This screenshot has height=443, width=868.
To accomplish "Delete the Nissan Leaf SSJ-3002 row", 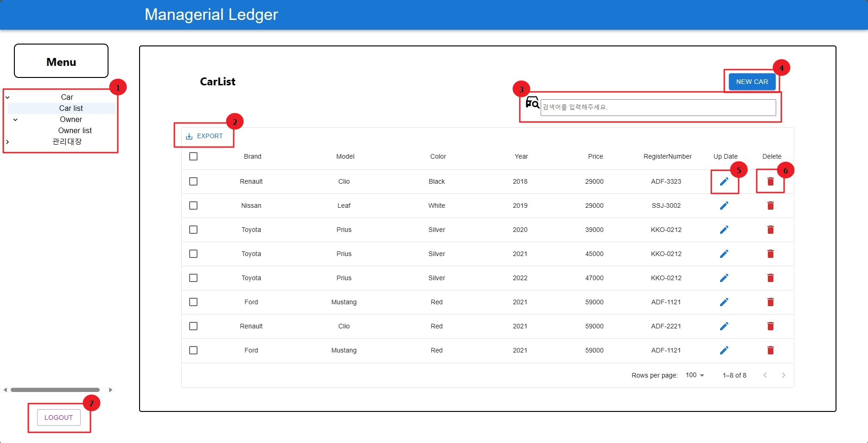I will pyautogui.click(x=770, y=205).
